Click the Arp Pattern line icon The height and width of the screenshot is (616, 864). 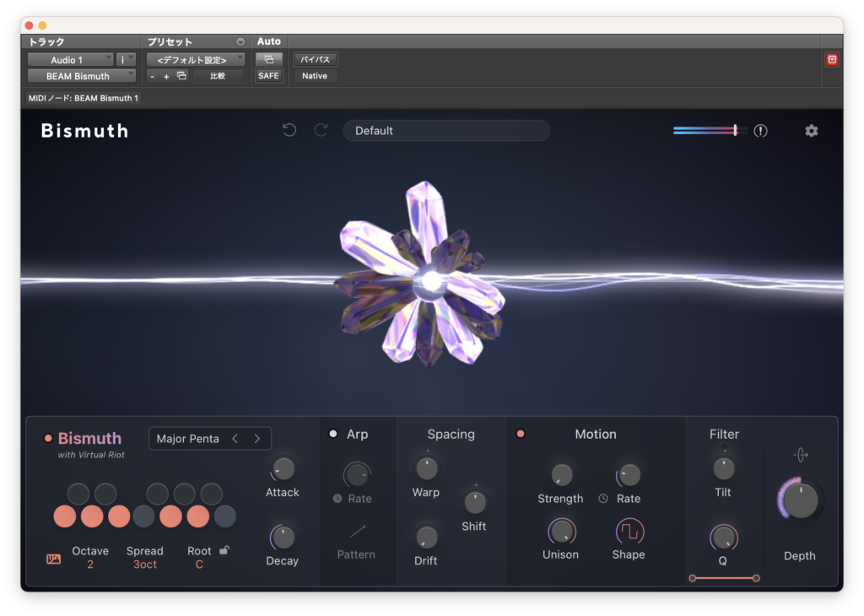point(357,532)
